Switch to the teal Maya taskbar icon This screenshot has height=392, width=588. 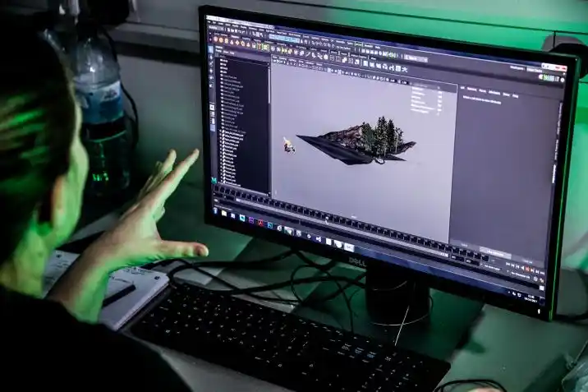pos(242,218)
